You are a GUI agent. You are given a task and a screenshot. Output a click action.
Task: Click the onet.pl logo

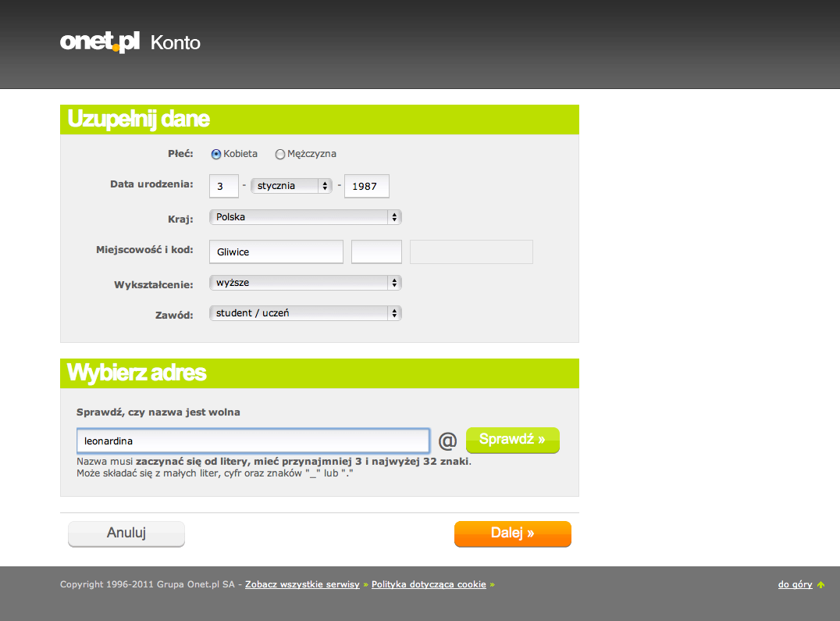click(100, 41)
